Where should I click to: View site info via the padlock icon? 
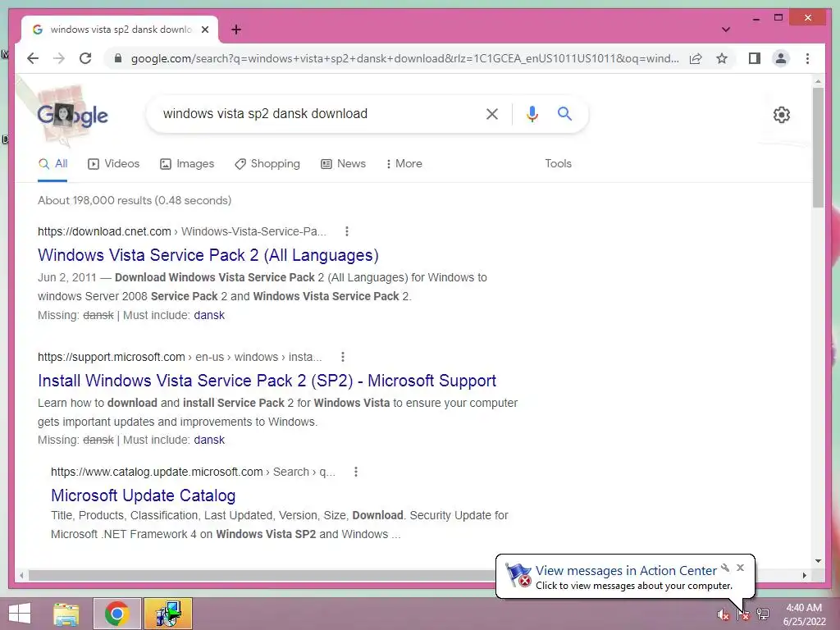pyautogui.click(x=118, y=58)
